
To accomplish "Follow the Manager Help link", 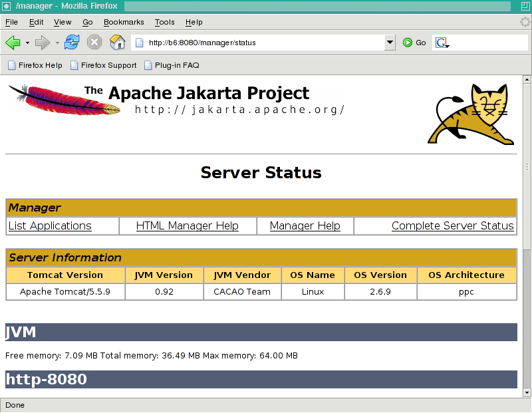I will (x=305, y=225).
